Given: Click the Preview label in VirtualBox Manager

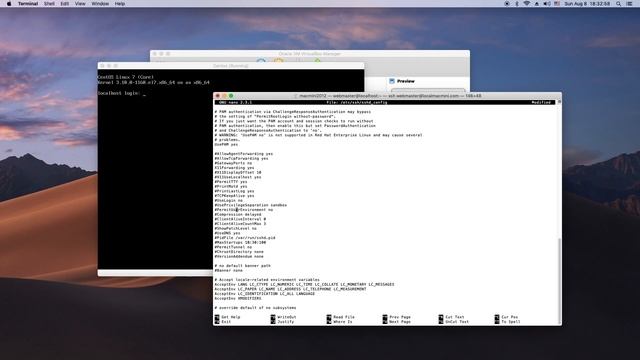Looking at the screenshot, I should pyautogui.click(x=406, y=81).
